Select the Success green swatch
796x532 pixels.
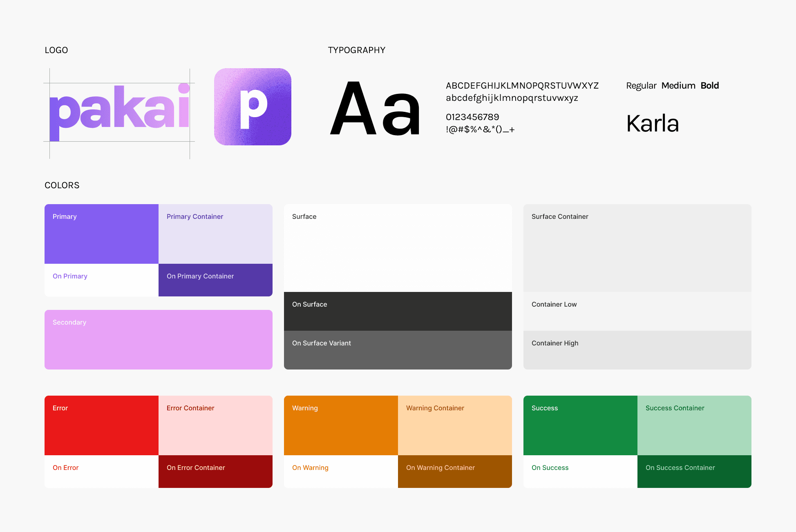click(x=580, y=425)
